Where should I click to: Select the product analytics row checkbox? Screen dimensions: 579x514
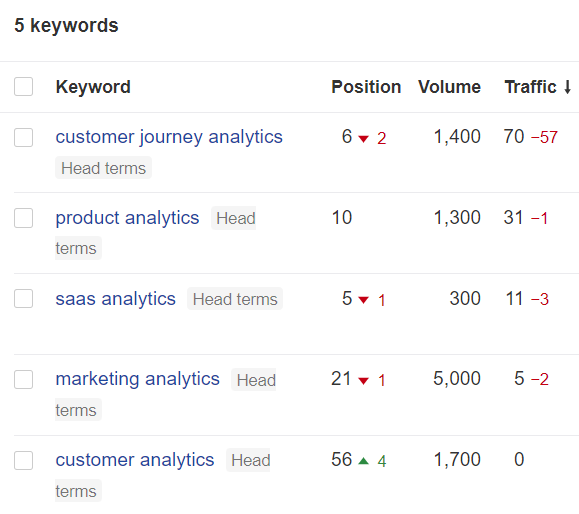click(23, 218)
